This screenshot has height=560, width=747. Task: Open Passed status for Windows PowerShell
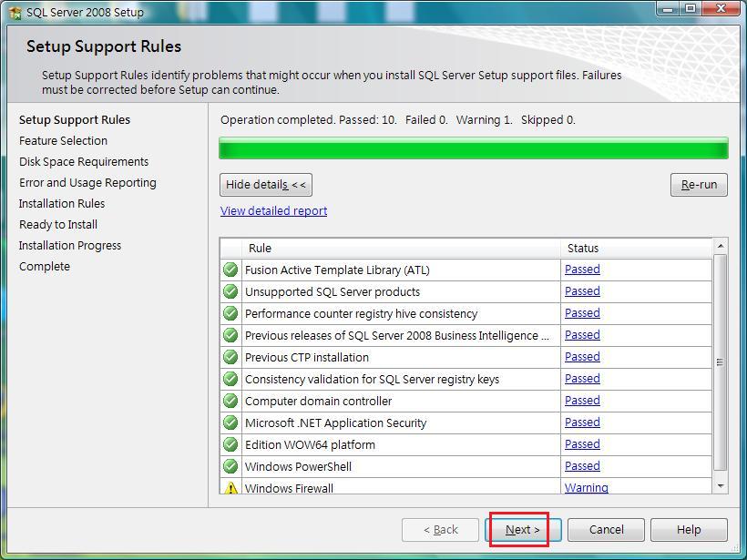582,465
